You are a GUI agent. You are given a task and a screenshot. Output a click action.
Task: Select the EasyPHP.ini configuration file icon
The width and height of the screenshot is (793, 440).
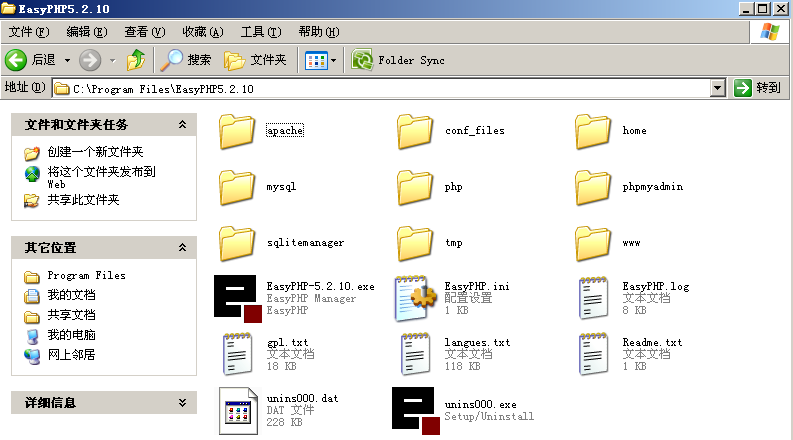click(415, 298)
